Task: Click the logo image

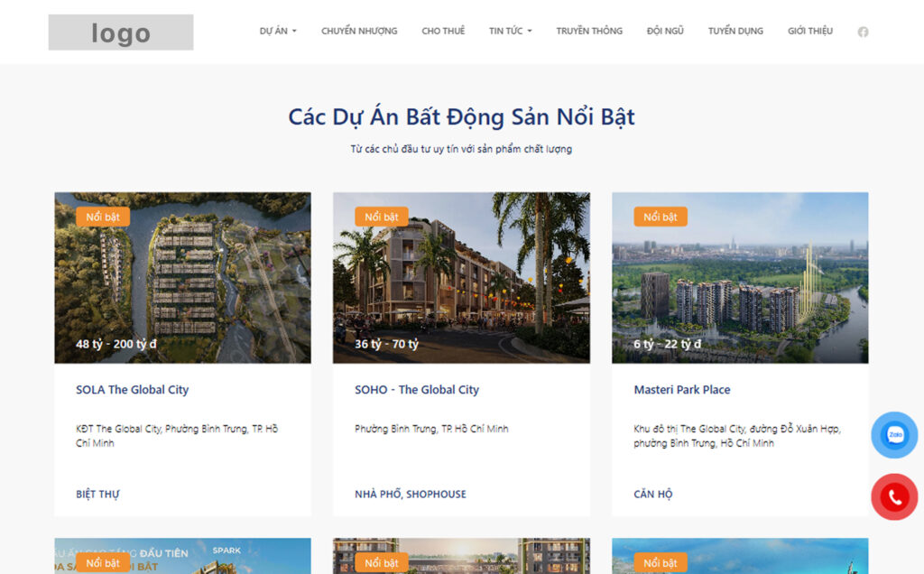Action: [x=121, y=32]
